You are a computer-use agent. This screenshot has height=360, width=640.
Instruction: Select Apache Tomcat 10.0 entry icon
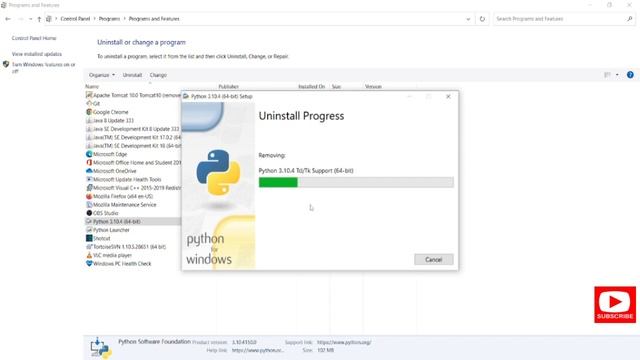[89, 95]
